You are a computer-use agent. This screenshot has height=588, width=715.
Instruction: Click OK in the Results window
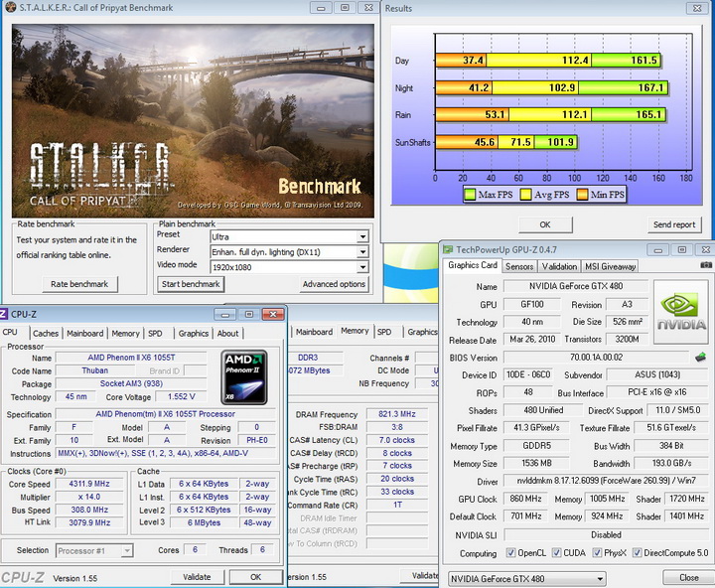pos(545,224)
